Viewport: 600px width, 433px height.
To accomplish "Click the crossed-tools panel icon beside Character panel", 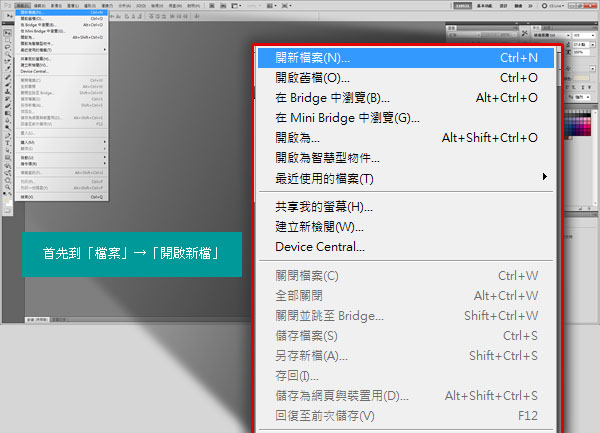I will 524,33.
